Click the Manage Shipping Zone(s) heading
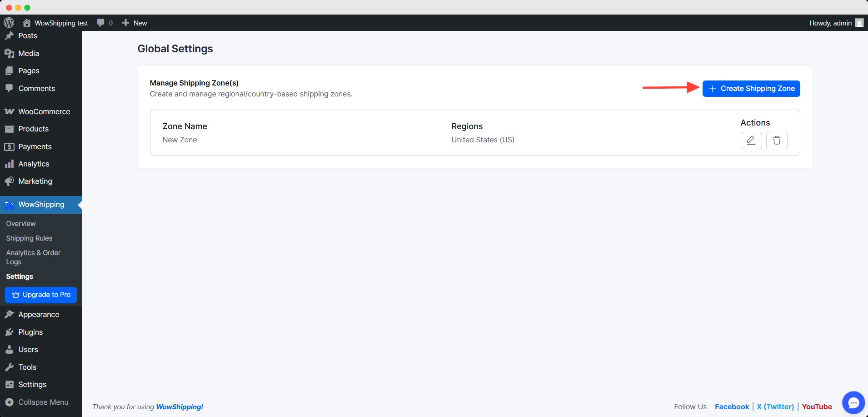Screen dimensions: 868x417 [194, 83]
